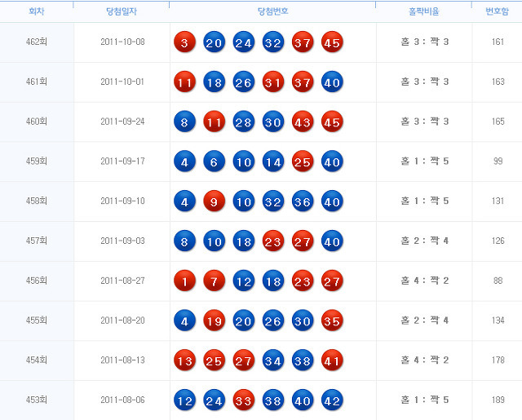This screenshot has width=522, height=420.
Task: Click the date 2011-08-20
Action: click(x=122, y=321)
